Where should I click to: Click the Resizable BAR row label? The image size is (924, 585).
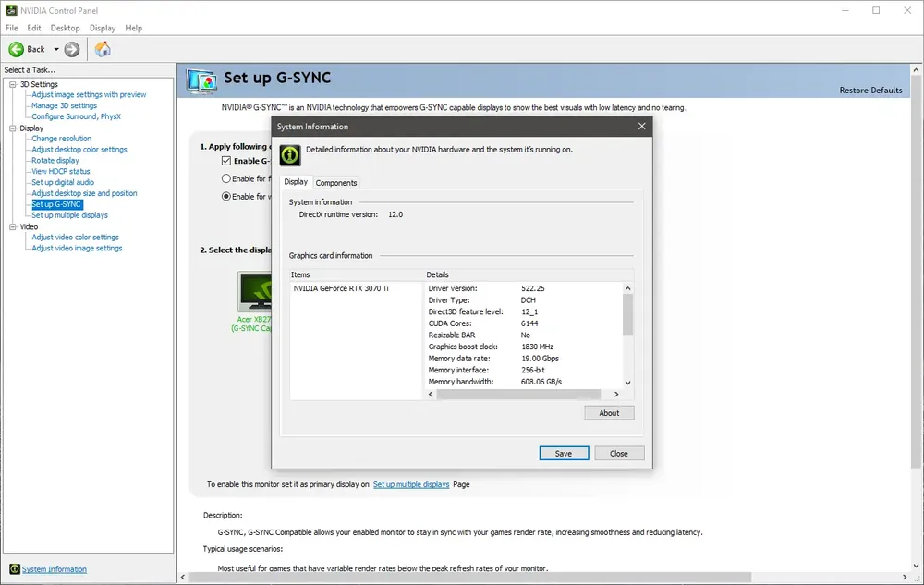452,335
